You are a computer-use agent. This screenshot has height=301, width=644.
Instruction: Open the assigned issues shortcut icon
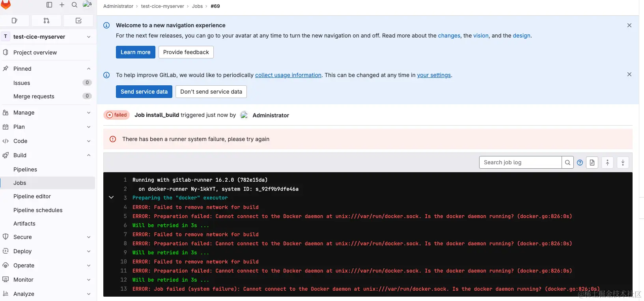point(15,21)
